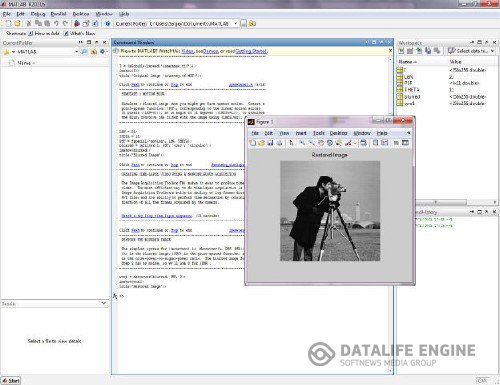The height and width of the screenshot is (385, 500).
Task: Close the new-to-MATLAB banner with its X
Action: (390, 51)
